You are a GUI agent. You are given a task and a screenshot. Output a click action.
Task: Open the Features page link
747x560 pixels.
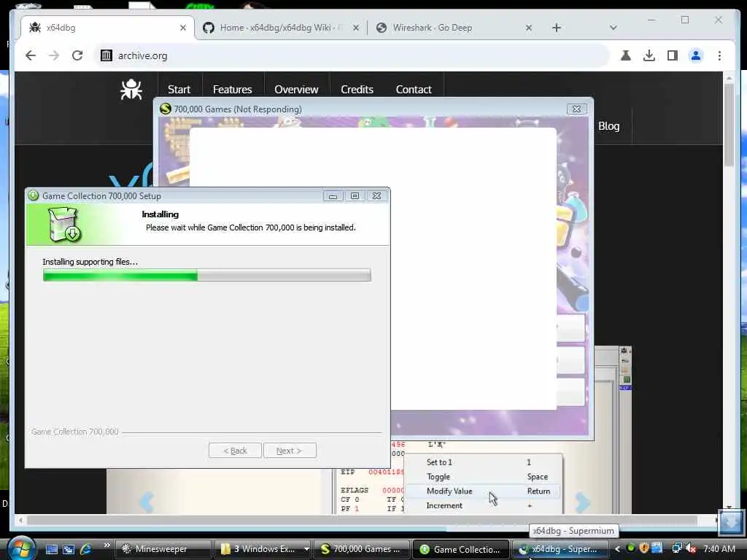pos(232,89)
